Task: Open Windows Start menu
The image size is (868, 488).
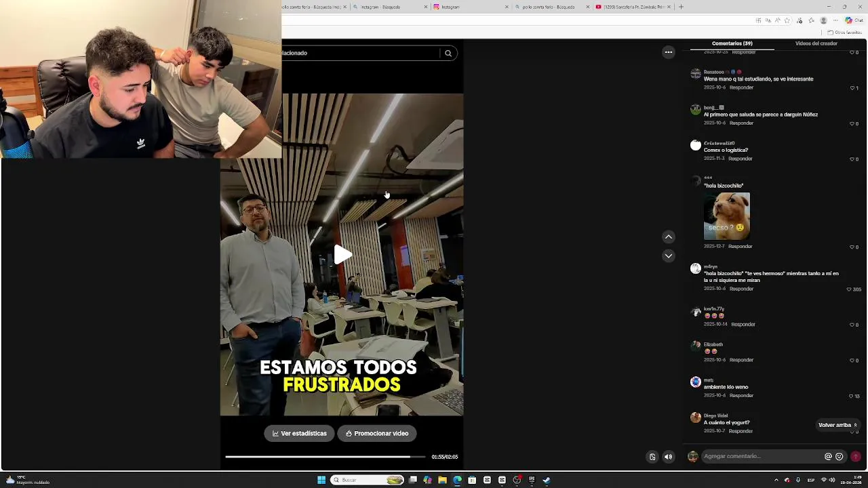Action: [x=321, y=480]
